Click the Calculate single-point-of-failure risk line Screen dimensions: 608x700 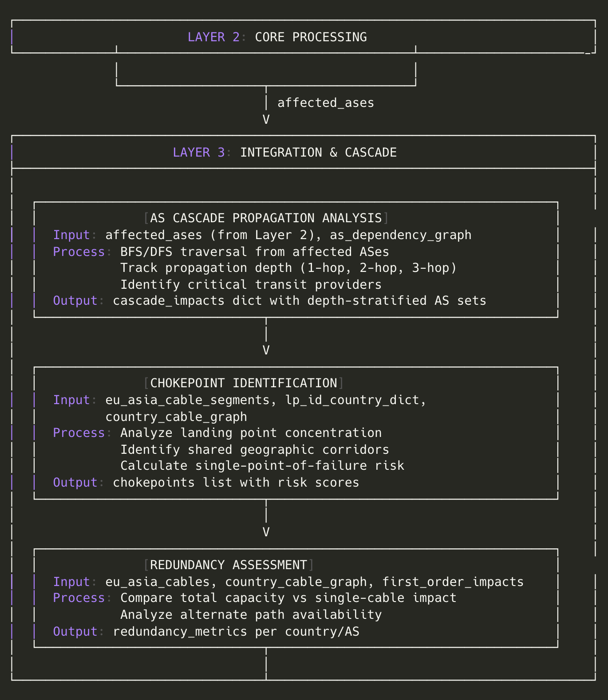262,466
